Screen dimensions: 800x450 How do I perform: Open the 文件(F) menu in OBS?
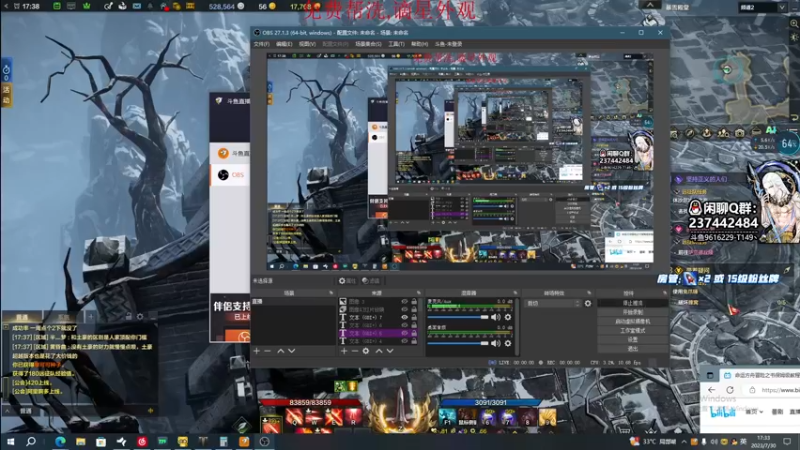tap(261, 44)
